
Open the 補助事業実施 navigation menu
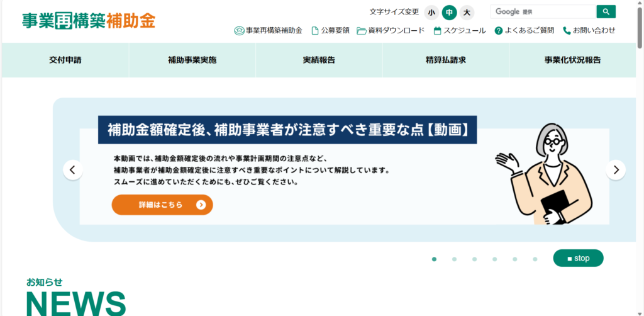[x=192, y=60]
